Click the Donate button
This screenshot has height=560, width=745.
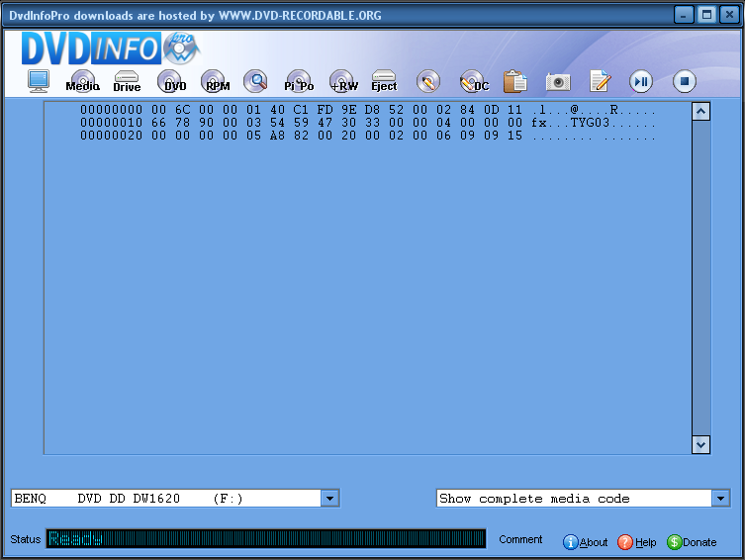692,542
